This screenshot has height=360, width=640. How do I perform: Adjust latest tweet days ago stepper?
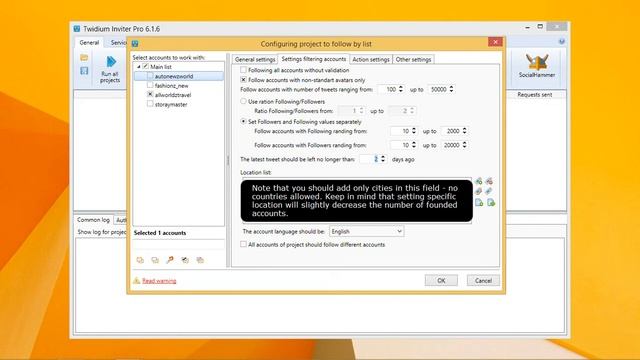(383, 159)
